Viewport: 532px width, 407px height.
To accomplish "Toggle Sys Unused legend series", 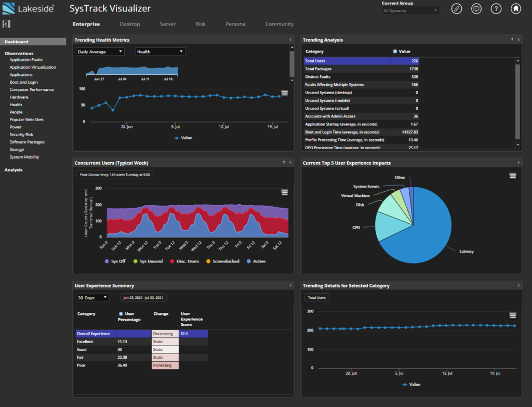I will (x=148, y=261).
